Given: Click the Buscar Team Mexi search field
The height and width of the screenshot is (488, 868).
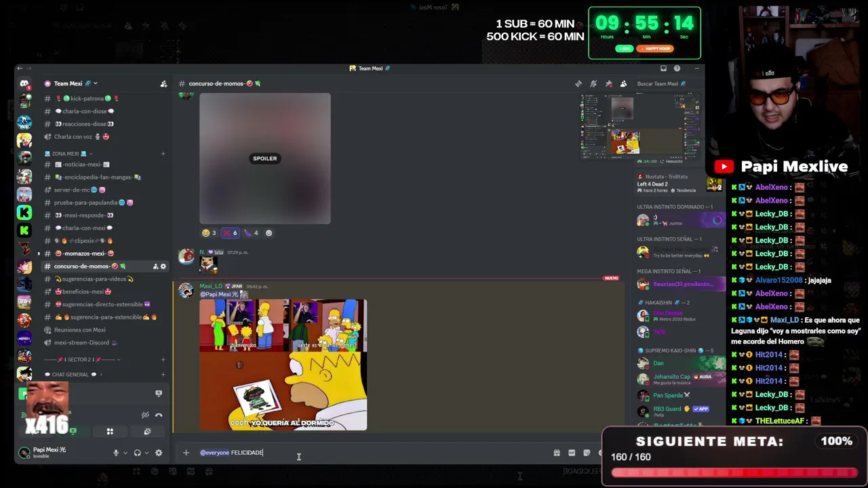Looking at the screenshot, I should tap(662, 84).
